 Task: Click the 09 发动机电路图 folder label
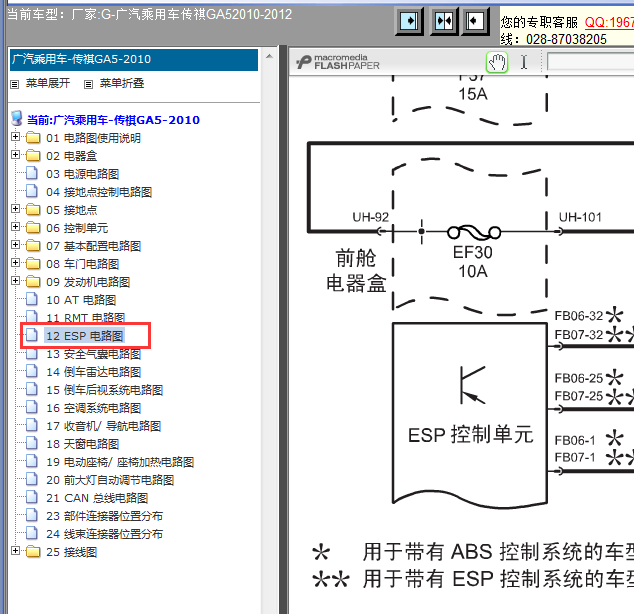click(88, 282)
